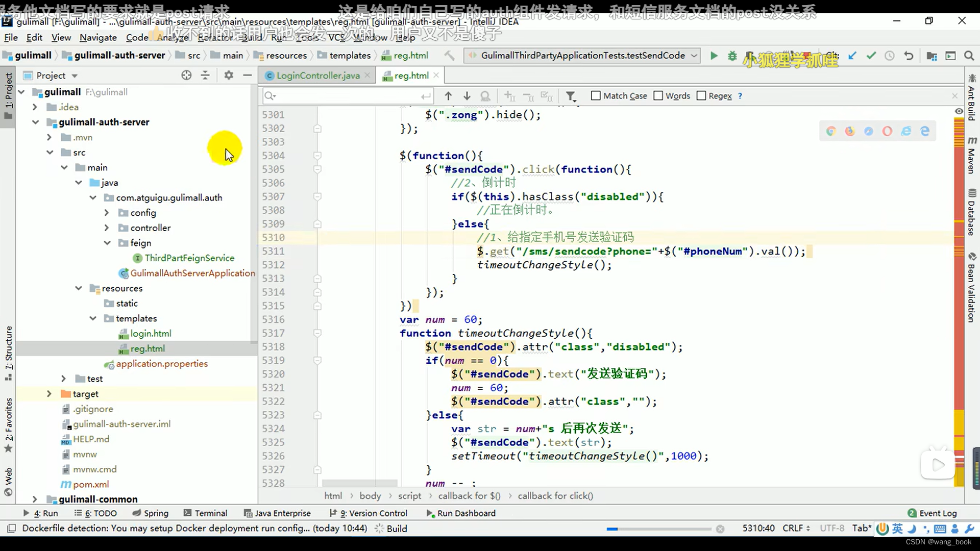Expand the gulimall-common module
Image resolution: width=980 pixels, height=551 pixels.
[35, 499]
